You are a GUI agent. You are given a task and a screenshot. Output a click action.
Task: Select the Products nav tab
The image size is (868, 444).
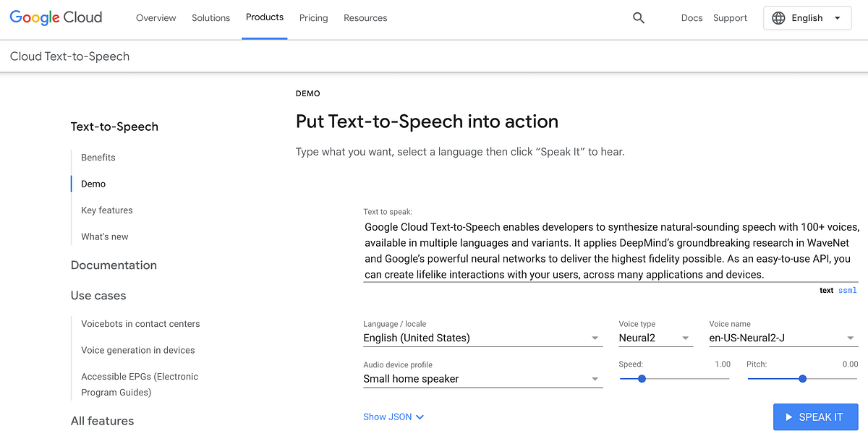click(x=265, y=17)
